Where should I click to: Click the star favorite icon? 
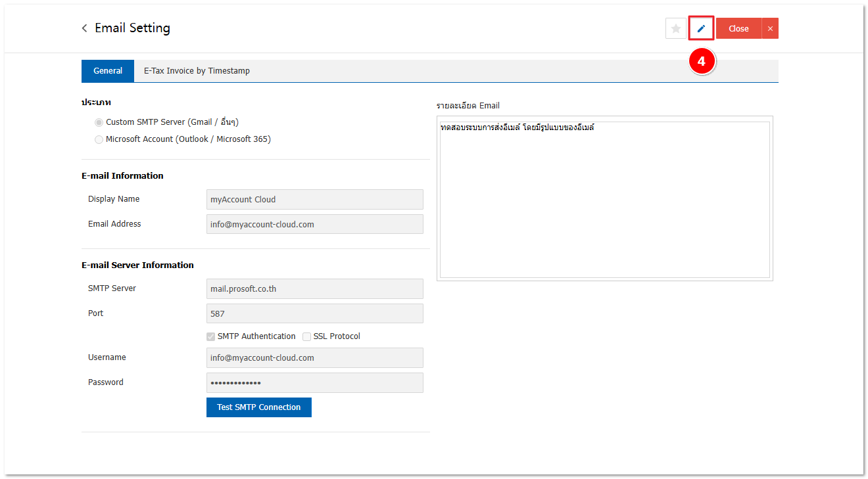click(675, 28)
